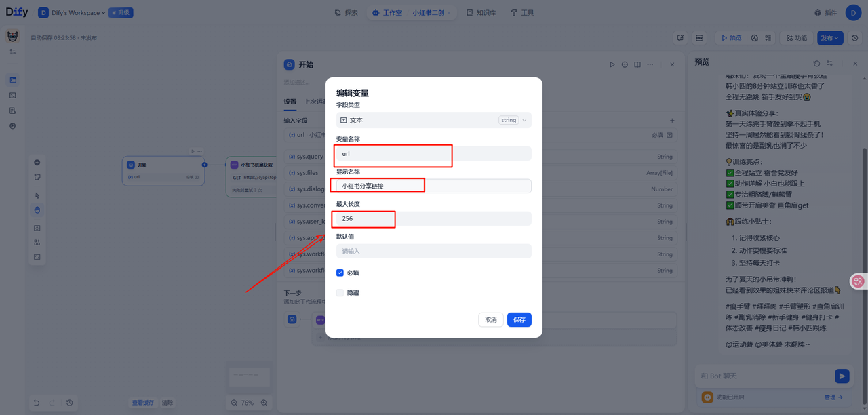Zoom in on the workflow canvas
Screen dimensions: 868x415
coord(264,403)
